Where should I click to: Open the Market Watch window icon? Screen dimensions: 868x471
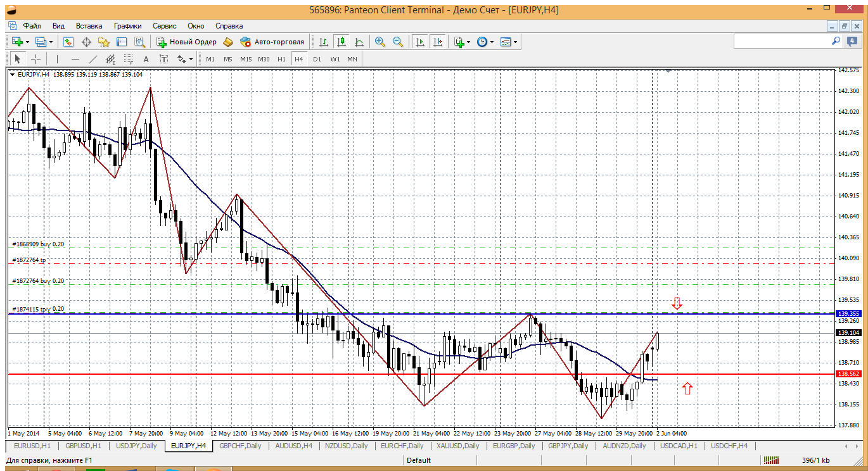pos(68,42)
